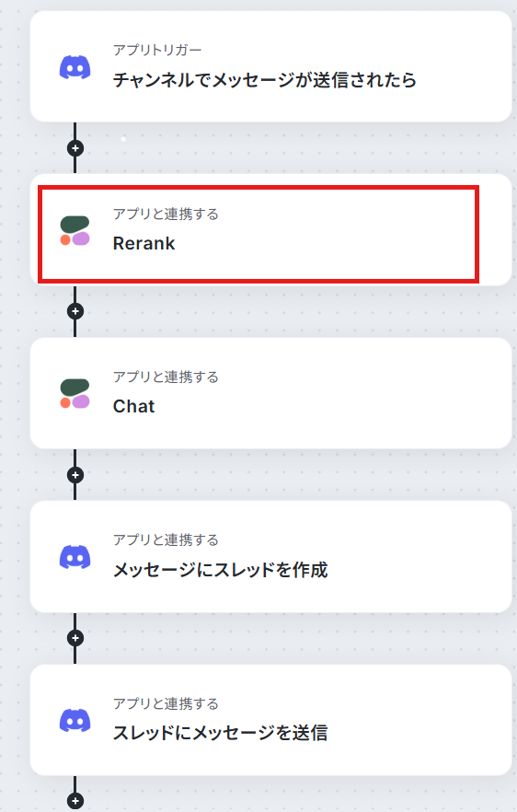Click the Discord icon beside スレッドにメッセージを送信
This screenshot has height=812, width=517.
75,720
